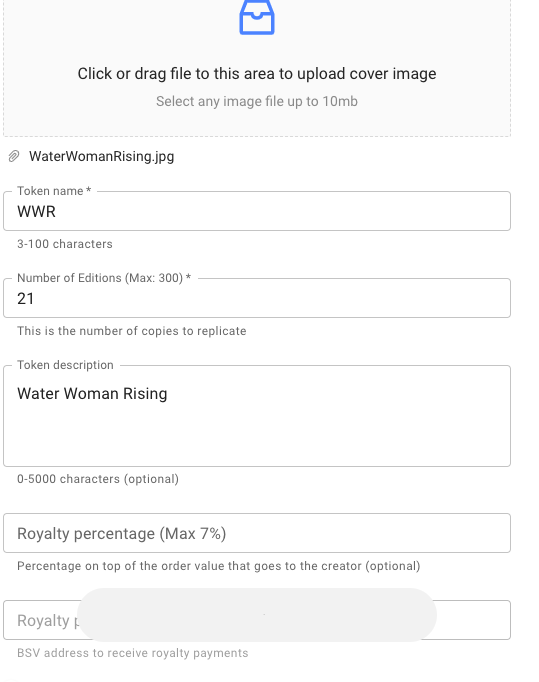Click the 'Token name *' field label
The width and height of the screenshot is (539, 682).
pyautogui.click(x=54, y=191)
